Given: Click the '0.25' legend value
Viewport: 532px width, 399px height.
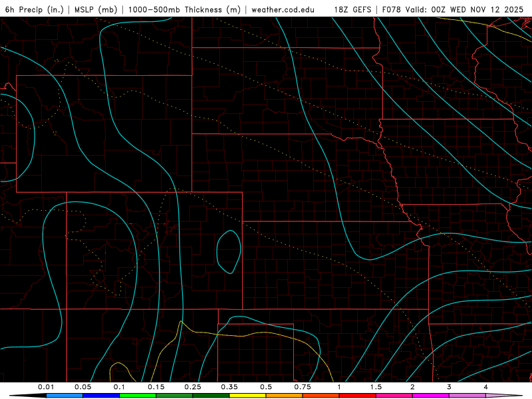Looking at the screenshot, I should [x=193, y=387].
